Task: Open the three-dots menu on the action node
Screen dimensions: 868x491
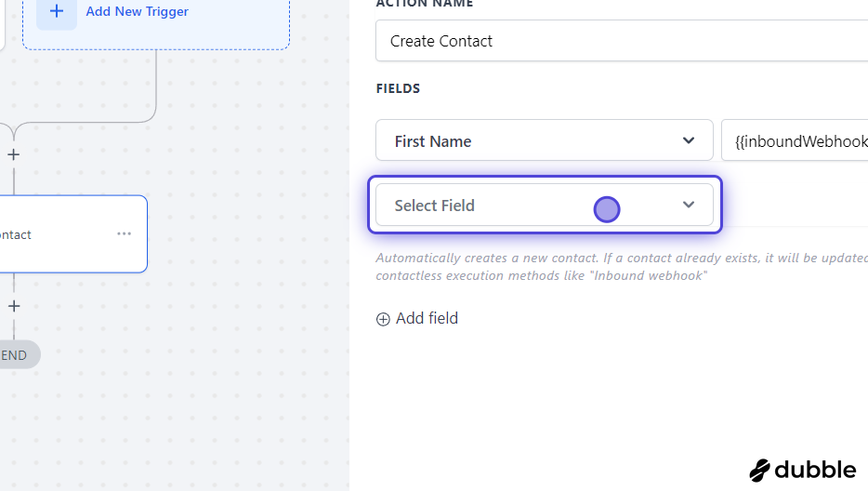Action: pyautogui.click(x=124, y=233)
